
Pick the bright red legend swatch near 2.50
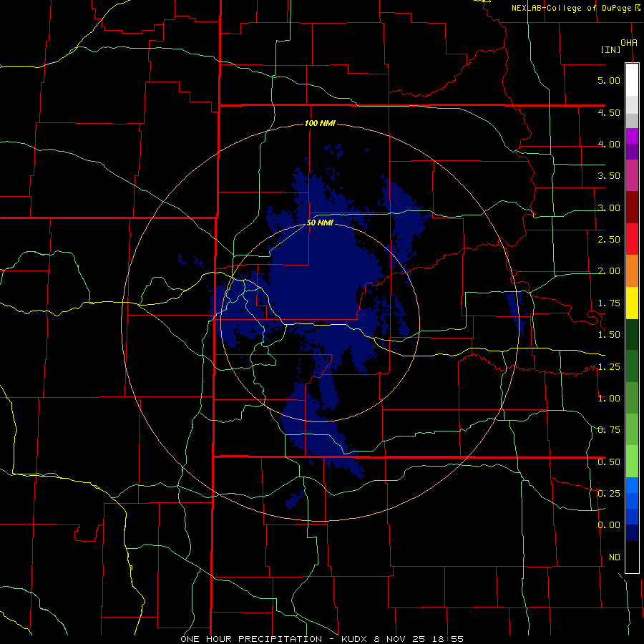(632, 240)
